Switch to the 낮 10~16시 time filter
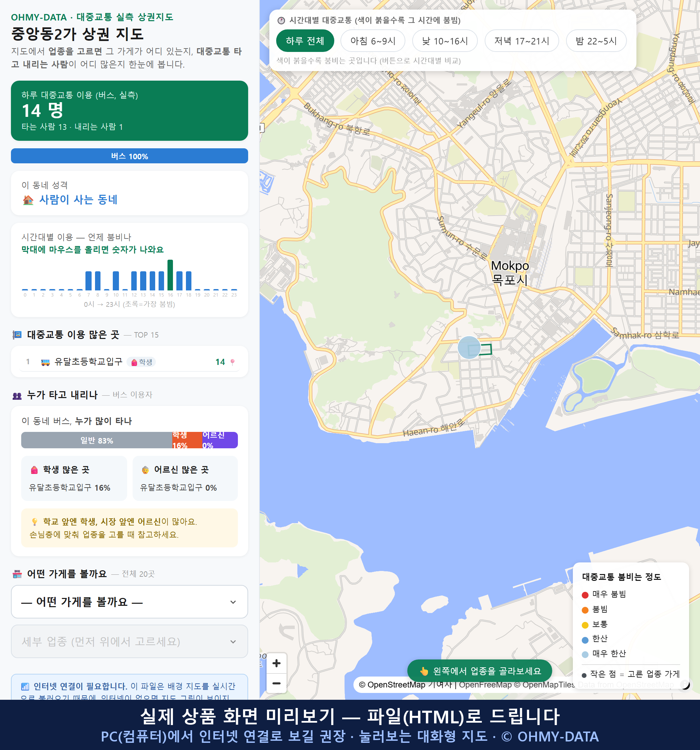The height and width of the screenshot is (750, 700). click(x=445, y=41)
